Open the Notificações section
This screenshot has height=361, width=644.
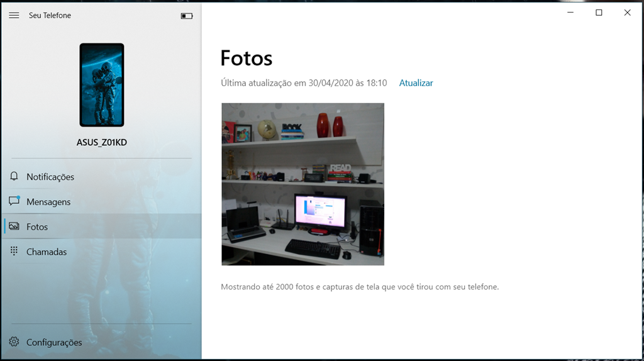click(50, 177)
